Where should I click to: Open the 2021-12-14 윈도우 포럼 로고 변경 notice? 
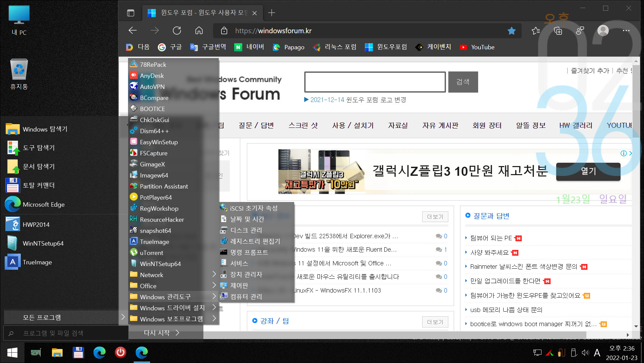[358, 100]
